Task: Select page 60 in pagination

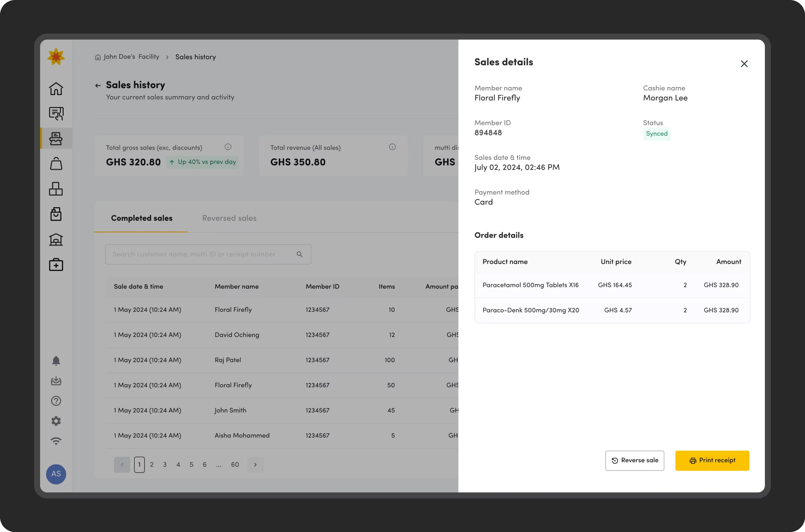Action: (235, 465)
